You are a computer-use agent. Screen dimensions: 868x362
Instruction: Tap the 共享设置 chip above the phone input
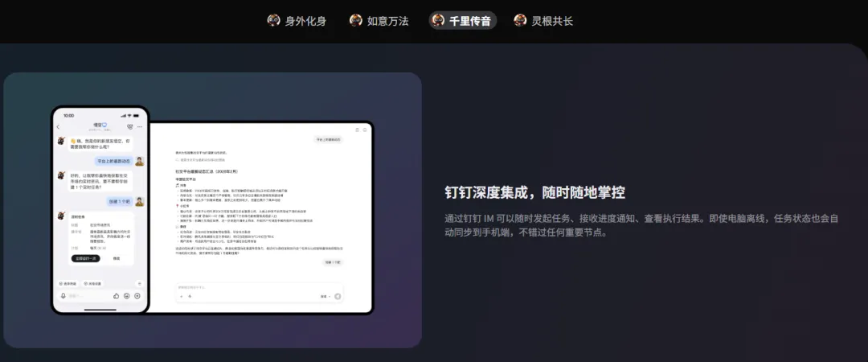click(x=93, y=283)
